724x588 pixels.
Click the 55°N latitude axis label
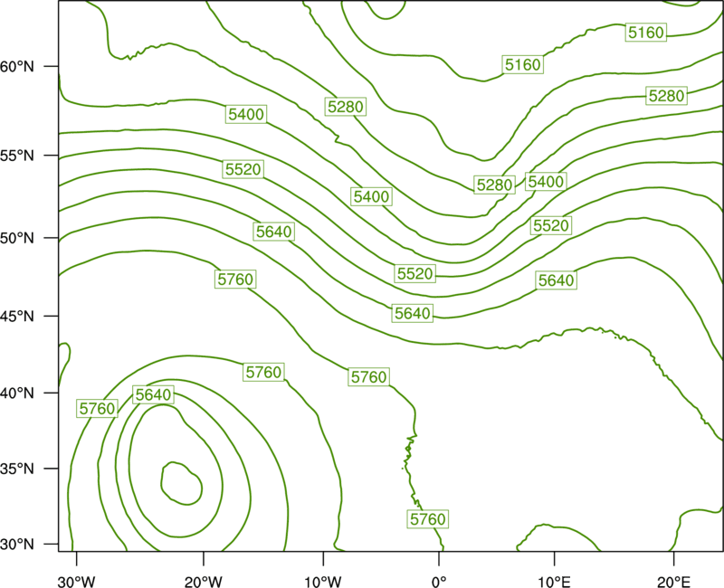[17, 156]
